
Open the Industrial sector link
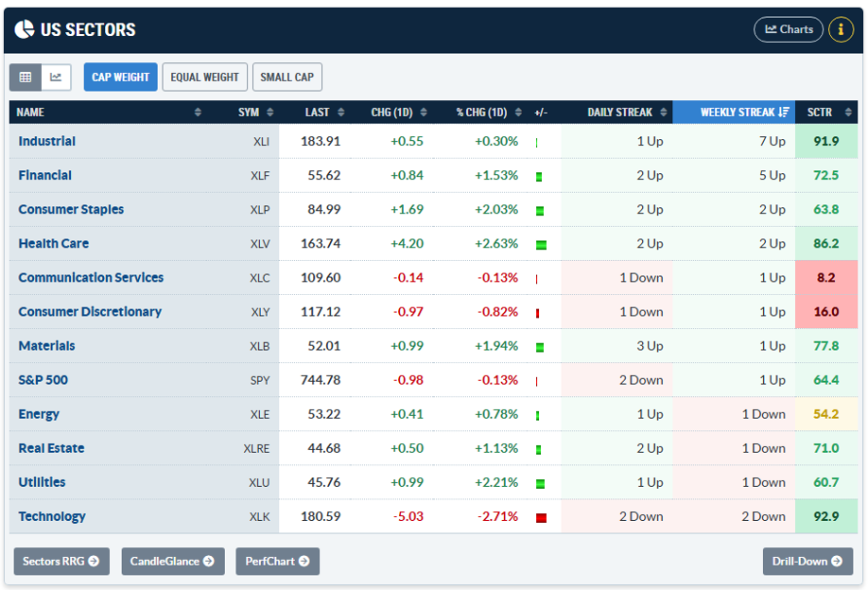[46, 141]
